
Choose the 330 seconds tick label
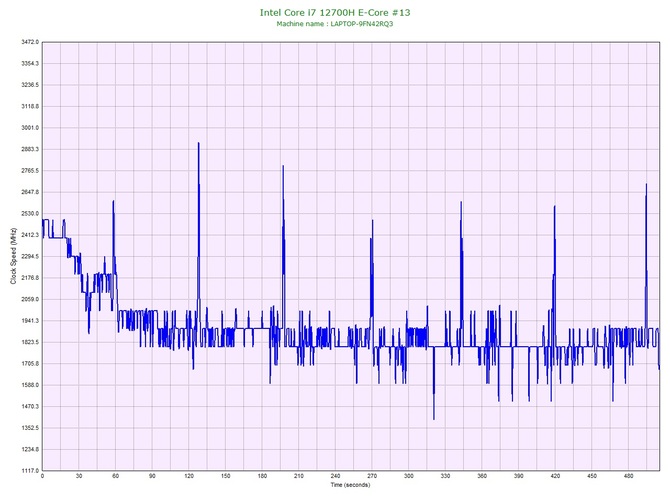[x=445, y=476]
